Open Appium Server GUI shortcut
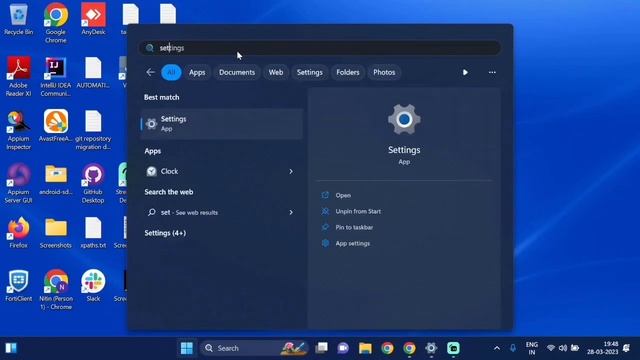This screenshot has width=640, height=360. coord(18,183)
